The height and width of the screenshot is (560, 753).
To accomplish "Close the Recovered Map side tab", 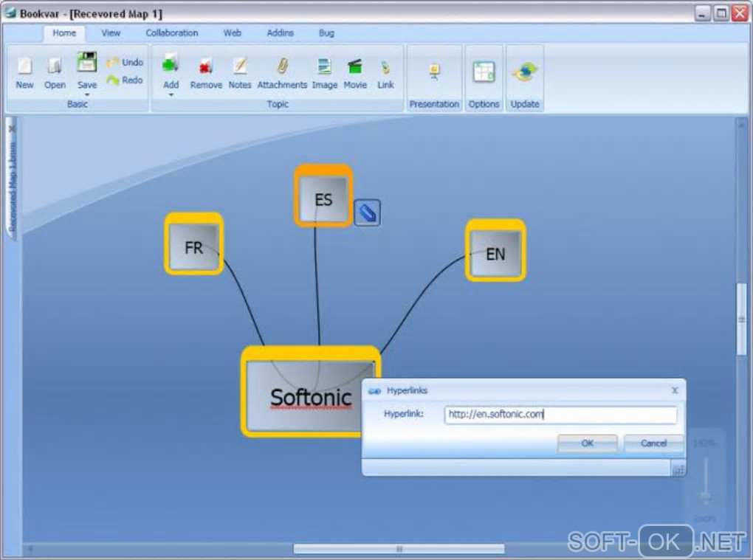I will pos(12,129).
